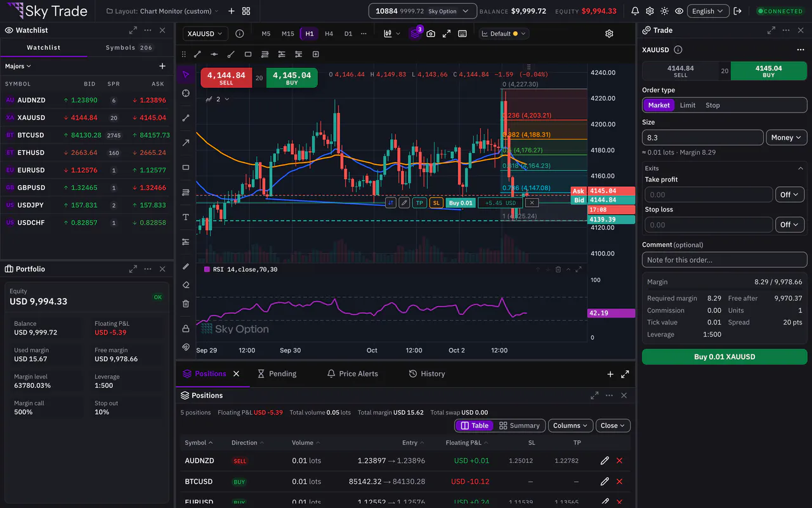
Task: Open the Symbols 206 tab in Watchlist
Action: pos(129,48)
